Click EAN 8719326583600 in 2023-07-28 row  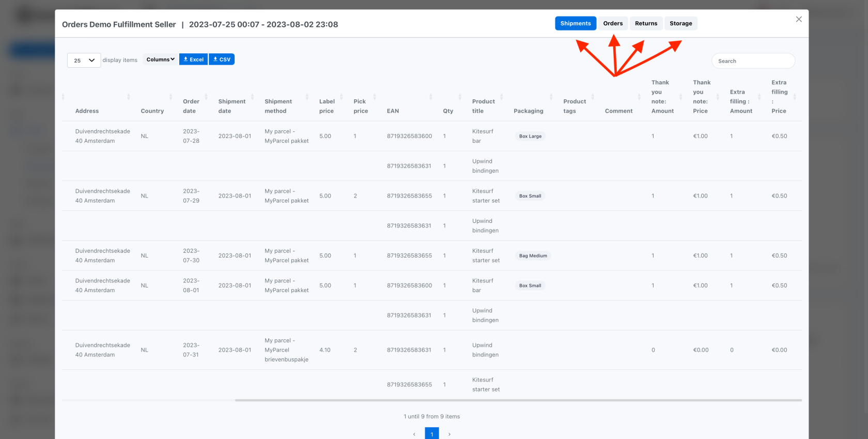[x=409, y=136]
